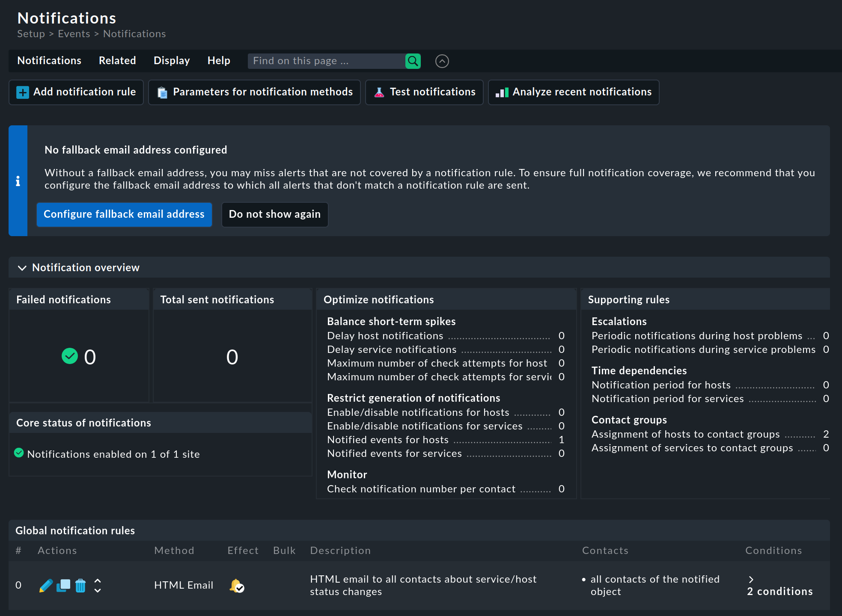Click the trash delete icon for rule 0
The height and width of the screenshot is (616, 842).
coord(80,585)
